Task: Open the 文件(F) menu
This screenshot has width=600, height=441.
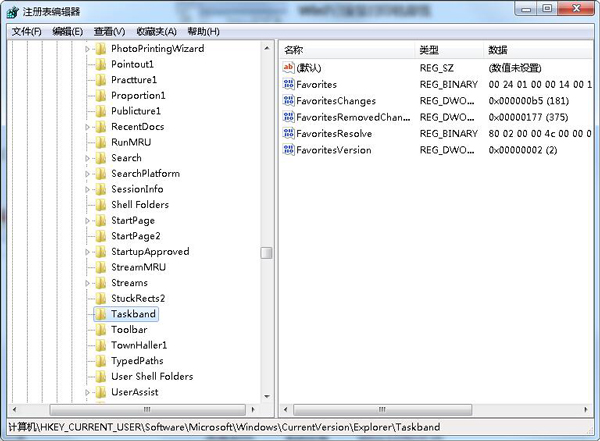Action: pos(26,31)
